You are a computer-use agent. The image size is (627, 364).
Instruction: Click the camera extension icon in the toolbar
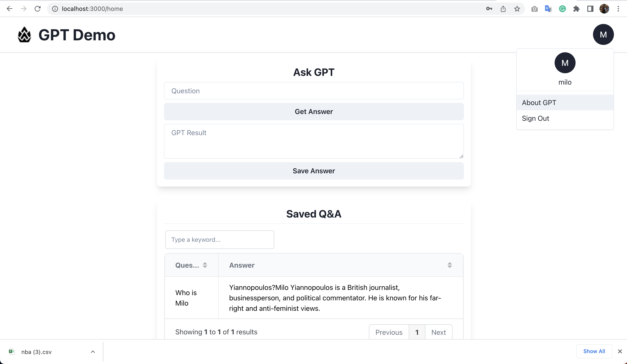534,9
